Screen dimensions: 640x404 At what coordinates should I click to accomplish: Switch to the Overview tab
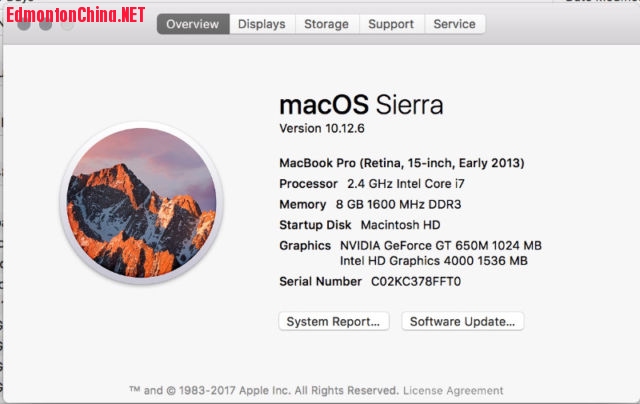[193, 24]
